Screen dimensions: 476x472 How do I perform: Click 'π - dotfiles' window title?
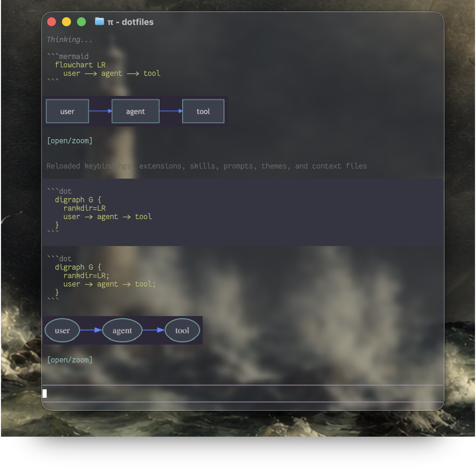point(131,22)
